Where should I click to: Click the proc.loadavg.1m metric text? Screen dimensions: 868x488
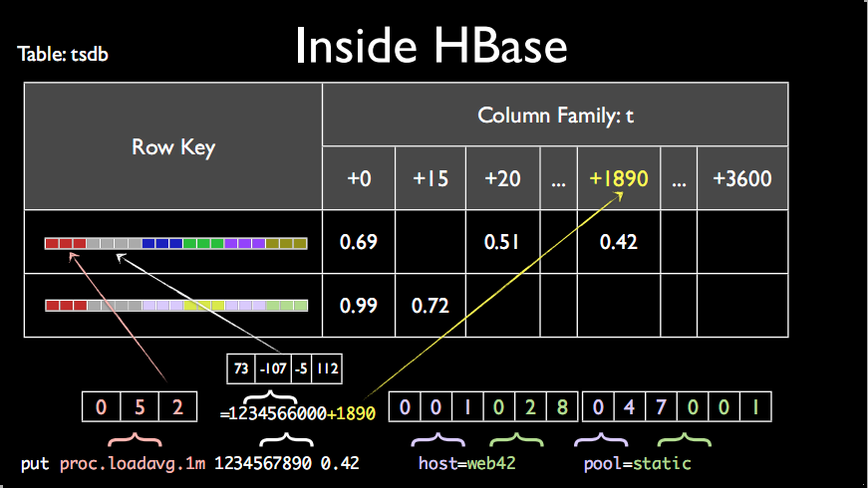[x=133, y=464]
